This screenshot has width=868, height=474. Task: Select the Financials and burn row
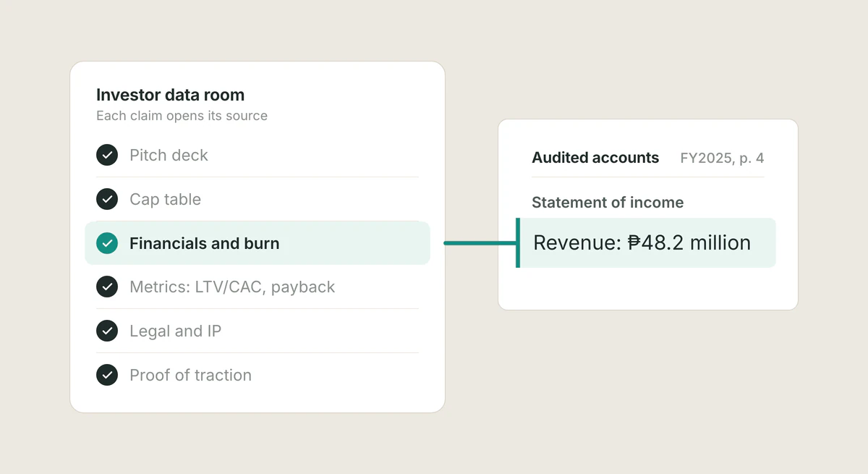pos(258,243)
